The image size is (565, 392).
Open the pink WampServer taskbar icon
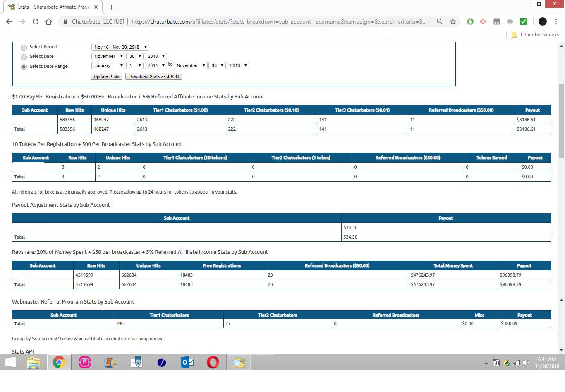[85, 363]
